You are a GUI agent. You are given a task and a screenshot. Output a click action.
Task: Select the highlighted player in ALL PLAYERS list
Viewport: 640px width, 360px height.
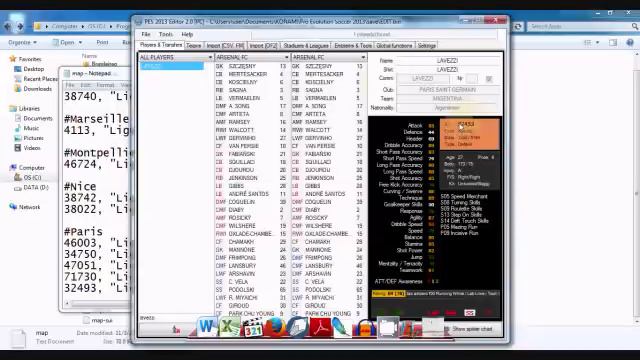(171, 66)
